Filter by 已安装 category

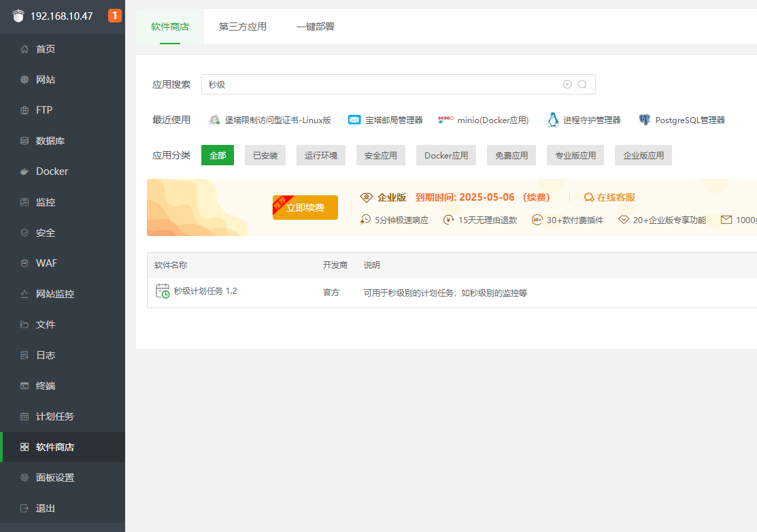coord(265,155)
